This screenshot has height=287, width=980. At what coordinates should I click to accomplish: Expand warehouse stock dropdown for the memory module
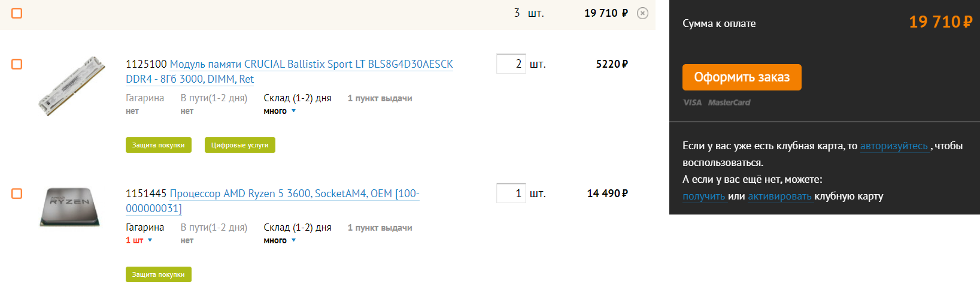click(293, 111)
